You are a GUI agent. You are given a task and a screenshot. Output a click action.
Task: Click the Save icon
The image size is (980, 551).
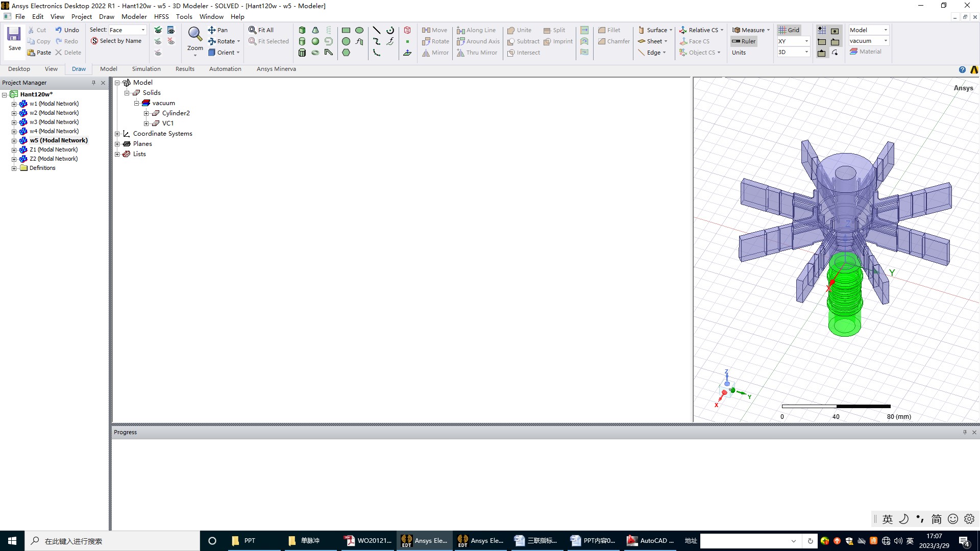point(14,35)
